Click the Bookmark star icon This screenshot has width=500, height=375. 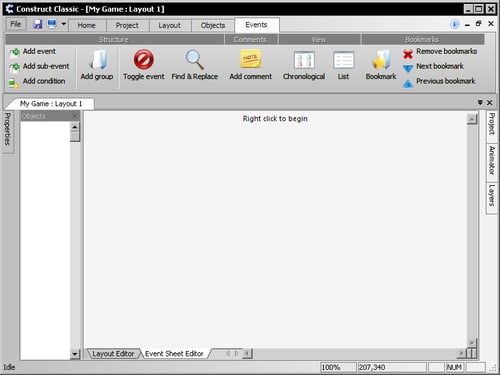coord(381,60)
